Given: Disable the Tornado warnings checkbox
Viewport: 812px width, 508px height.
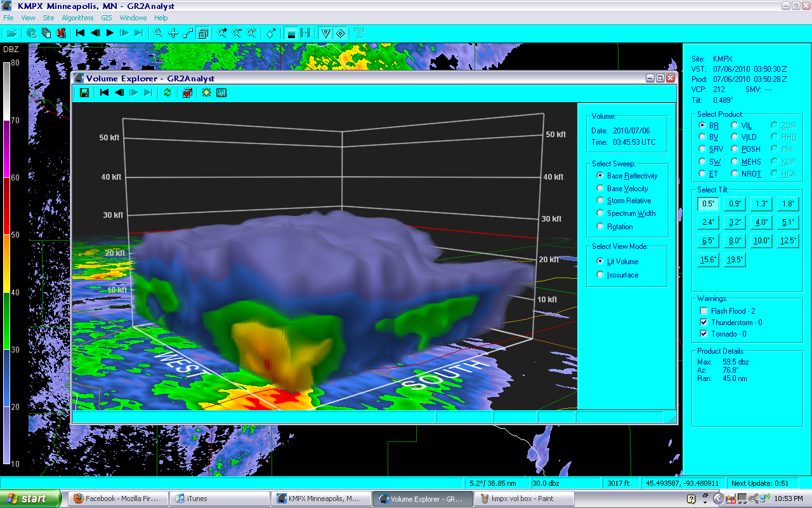Looking at the screenshot, I should coord(703,333).
